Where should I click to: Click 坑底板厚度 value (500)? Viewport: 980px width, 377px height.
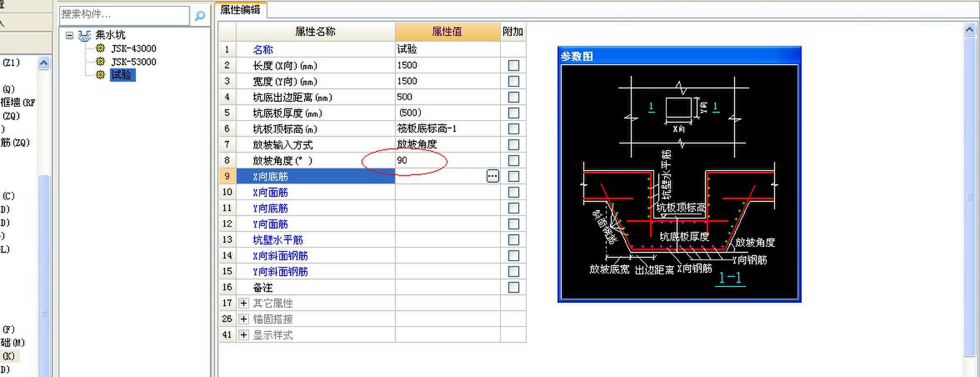447,113
